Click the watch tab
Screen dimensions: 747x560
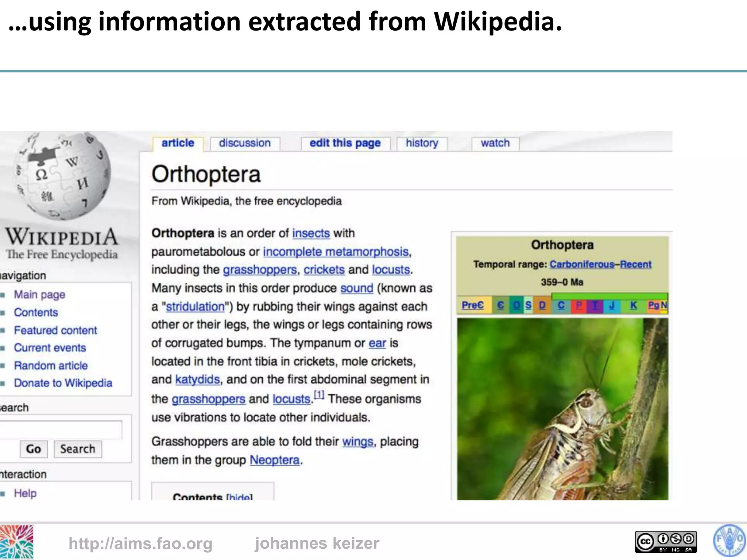pyautogui.click(x=495, y=143)
